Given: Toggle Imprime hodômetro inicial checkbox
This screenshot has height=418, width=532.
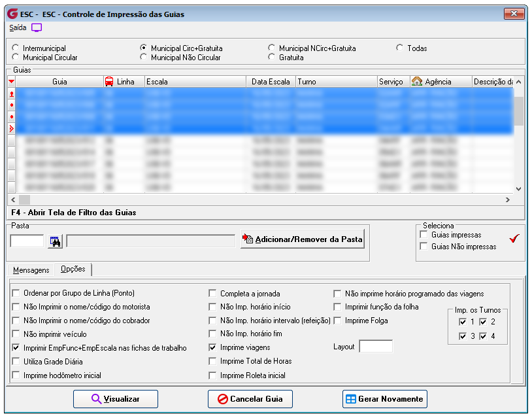Looking at the screenshot, I should (16, 375).
